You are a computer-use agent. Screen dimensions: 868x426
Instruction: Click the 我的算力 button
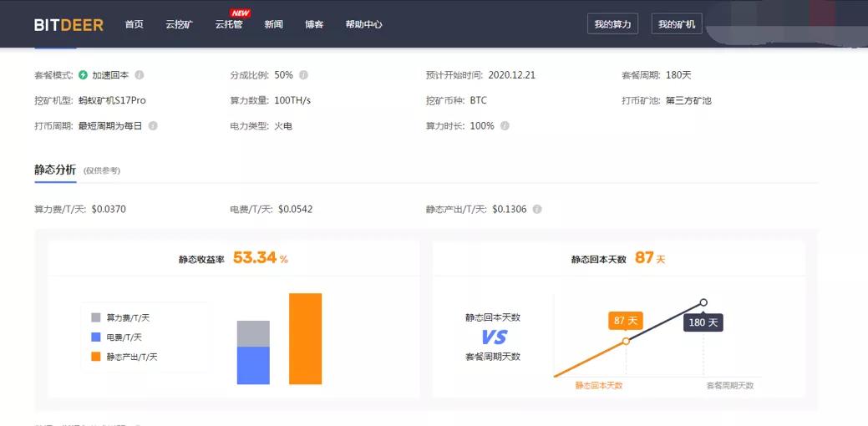(x=612, y=24)
